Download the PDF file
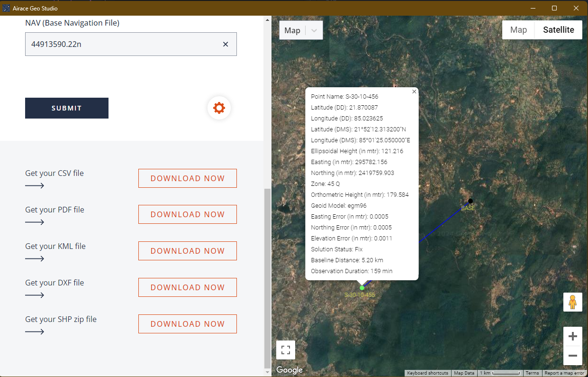588x377 pixels. click(x=187, y=214)
